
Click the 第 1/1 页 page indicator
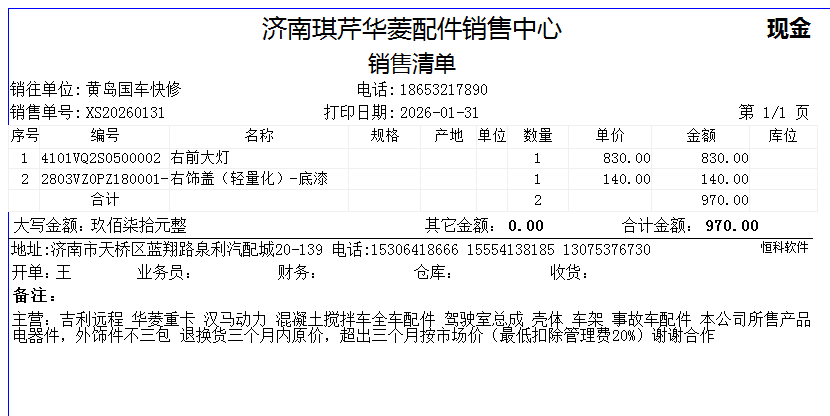coord(773,113)
